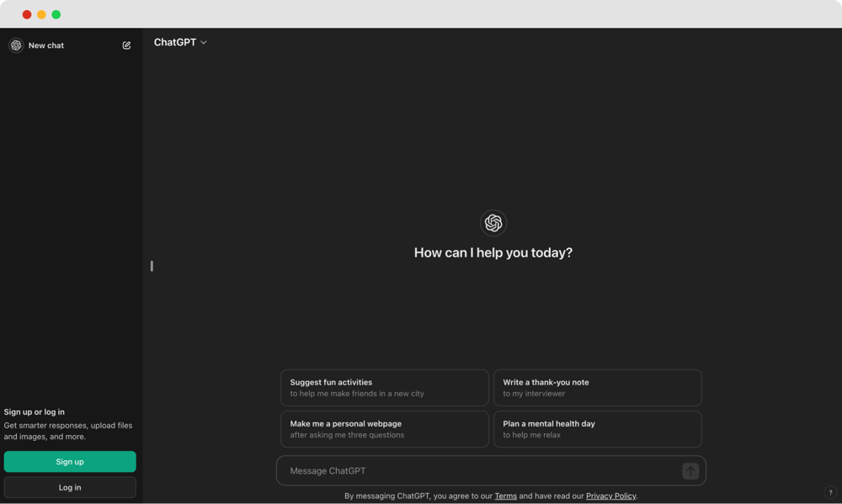The height and width of the screenshot is (504, 842).
Task: Select the 'Plan a mental health day' suggestion card
Action: 598,429
